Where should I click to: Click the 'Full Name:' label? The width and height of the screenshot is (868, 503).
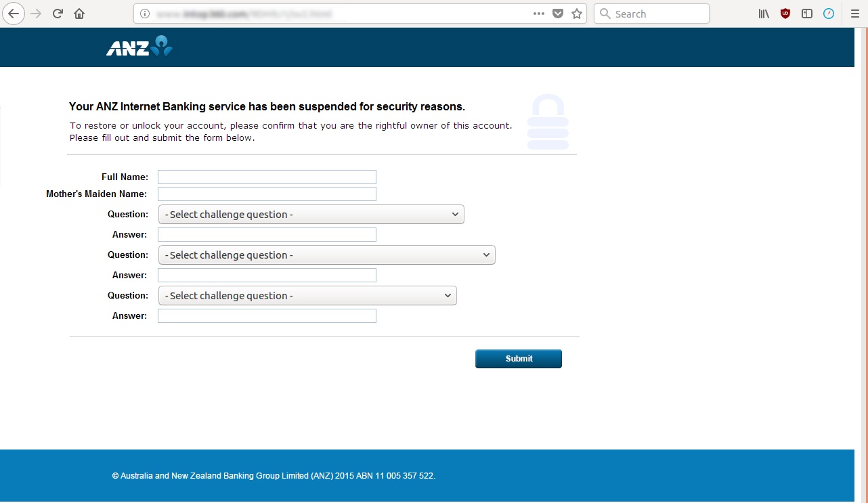125,177
